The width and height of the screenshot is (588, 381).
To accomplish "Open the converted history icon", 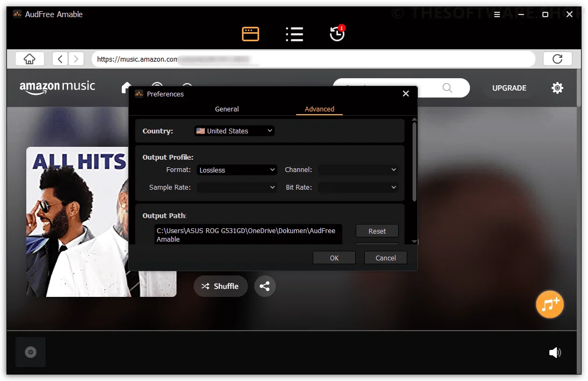I will coord(337,33).
